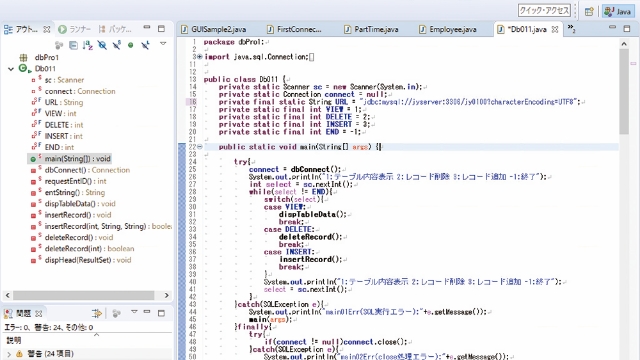Select the Java perspective button
640x360 pixels.
pos(617,11)
